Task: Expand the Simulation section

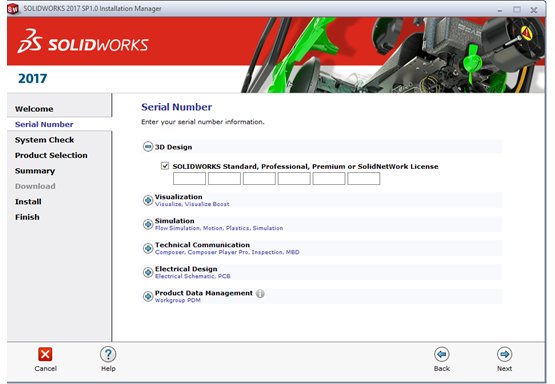Action: 148,224
